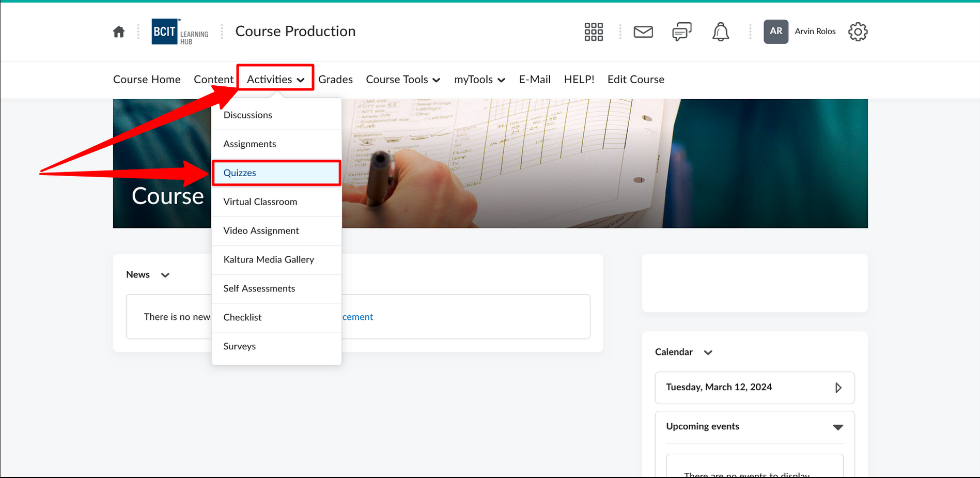Open the Calendar widget options chevron
Screen dimensions: 980x478
[708, 352]
